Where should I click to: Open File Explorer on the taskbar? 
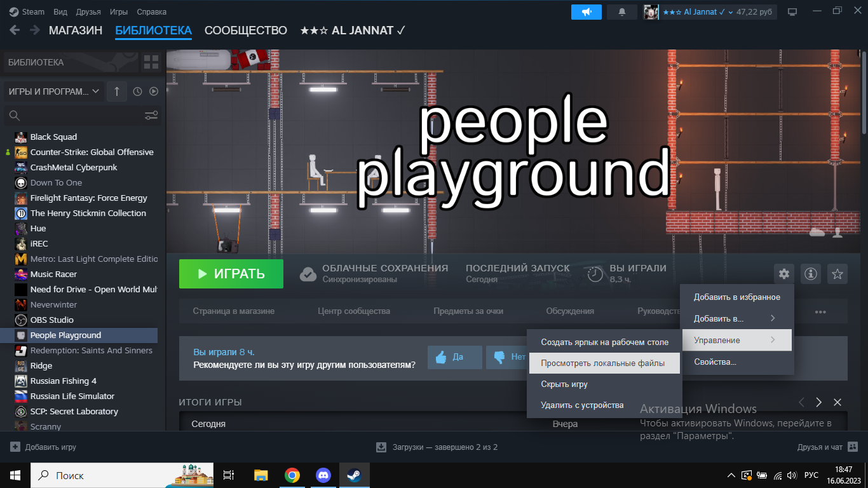point(261,475)
